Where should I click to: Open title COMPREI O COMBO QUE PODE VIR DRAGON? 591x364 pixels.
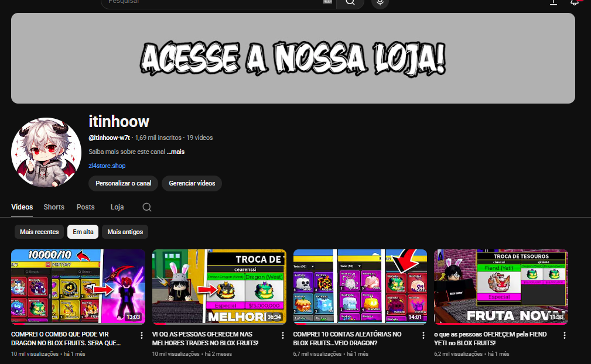[x=66, y=339]
